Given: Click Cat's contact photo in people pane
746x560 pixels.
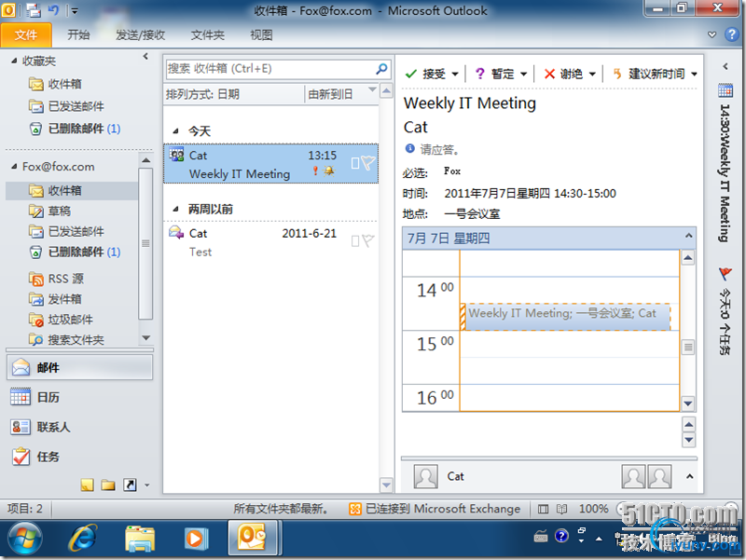Looking at the screenshot, I should [x=425, y=476].
